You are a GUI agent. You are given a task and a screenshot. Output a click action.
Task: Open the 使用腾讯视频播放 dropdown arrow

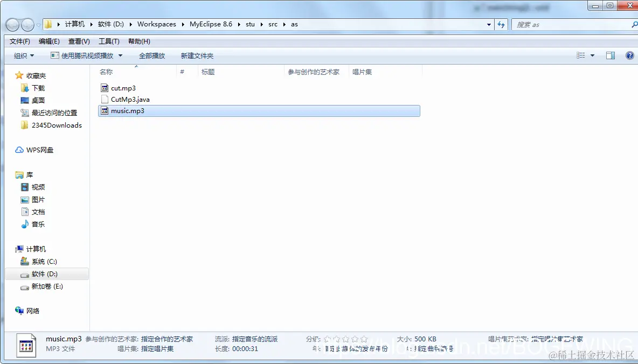click(120, 55)
